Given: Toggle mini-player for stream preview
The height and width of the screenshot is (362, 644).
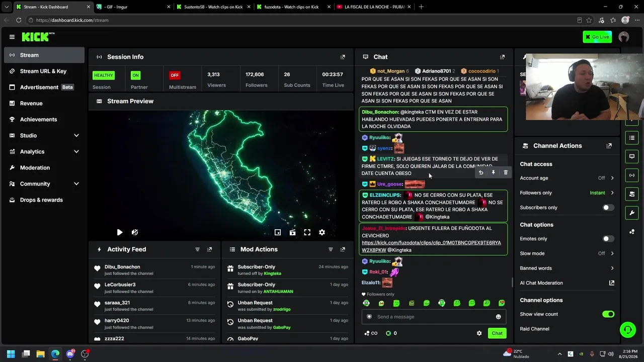Looking at the screenshot, I should pyautogui.click(x=278, y=232).
